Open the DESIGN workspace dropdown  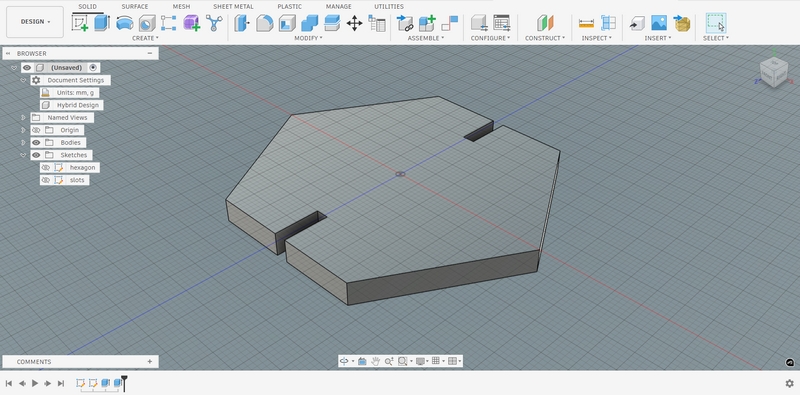[35, 22]
